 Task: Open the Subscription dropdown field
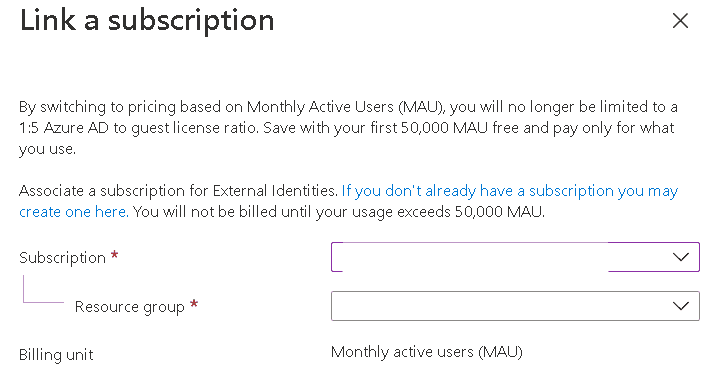(515, 257)
